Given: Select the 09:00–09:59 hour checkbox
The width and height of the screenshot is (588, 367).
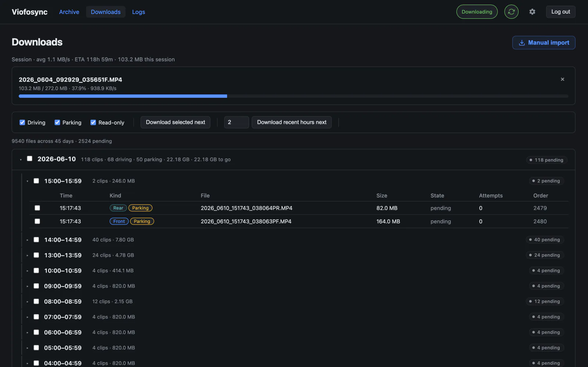Looking at the screenshot, I should coord(36,286).
